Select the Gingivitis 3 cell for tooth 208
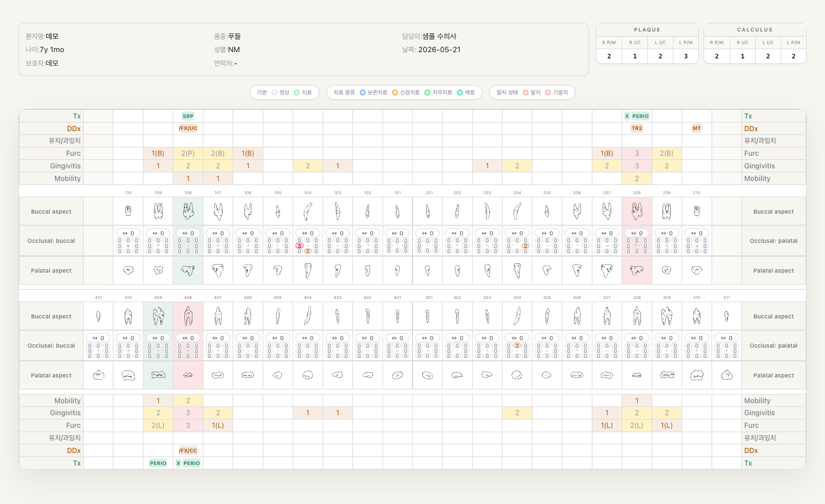This screenshot has height=504, width=825. pyautogui.click(x=637, y=166)
